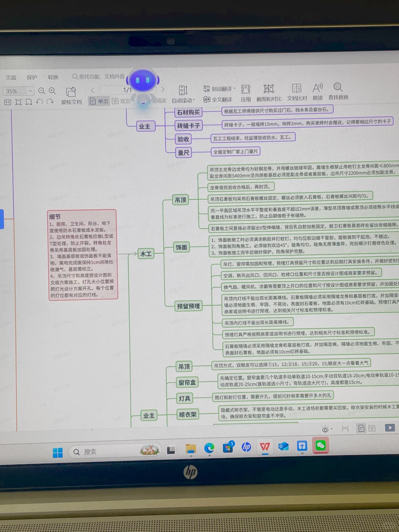Click the 自动滚动 auto scroll icon
399x532 pixels.
[183, 90]
